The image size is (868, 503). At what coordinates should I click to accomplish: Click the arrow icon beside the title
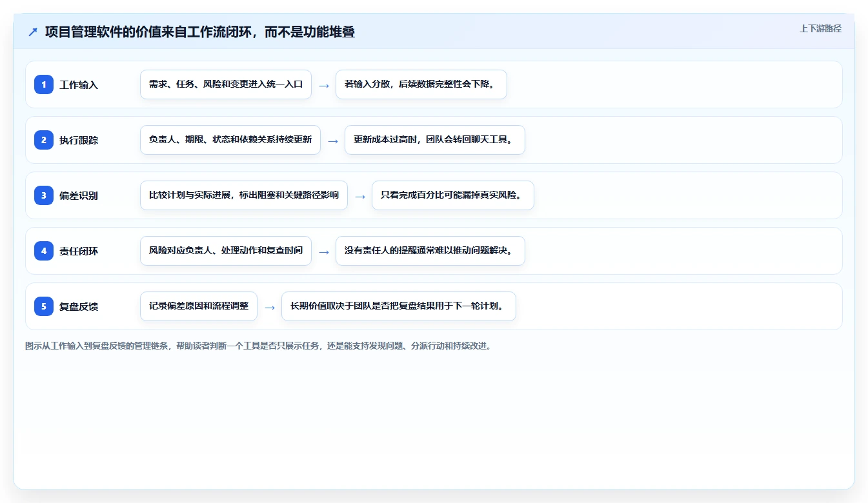[x=33, y=32]
